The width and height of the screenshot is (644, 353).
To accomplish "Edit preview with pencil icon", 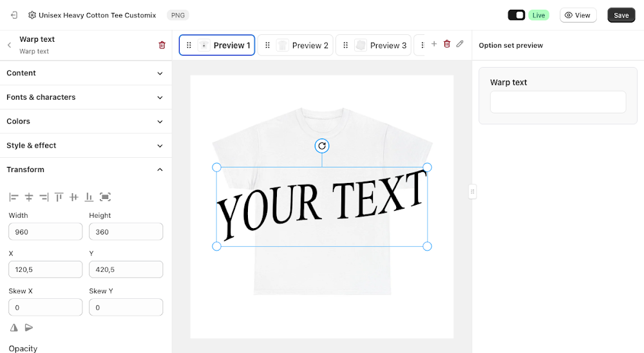I will coord(460,44).
